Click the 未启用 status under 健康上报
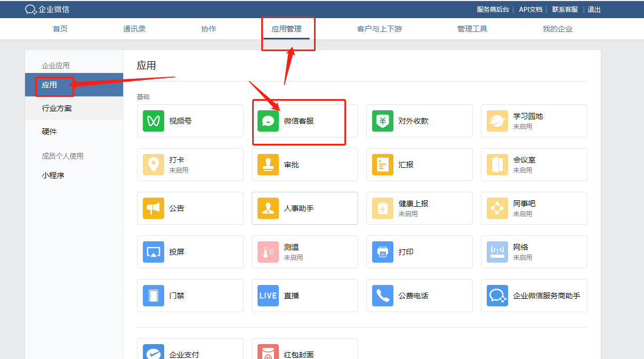 pos(408,214)
